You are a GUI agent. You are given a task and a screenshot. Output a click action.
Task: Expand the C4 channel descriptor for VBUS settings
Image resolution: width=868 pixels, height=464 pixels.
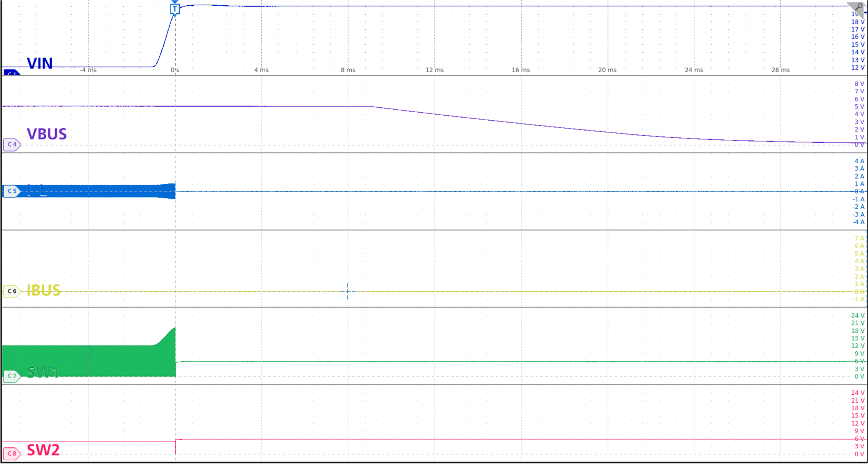[12, 145]
